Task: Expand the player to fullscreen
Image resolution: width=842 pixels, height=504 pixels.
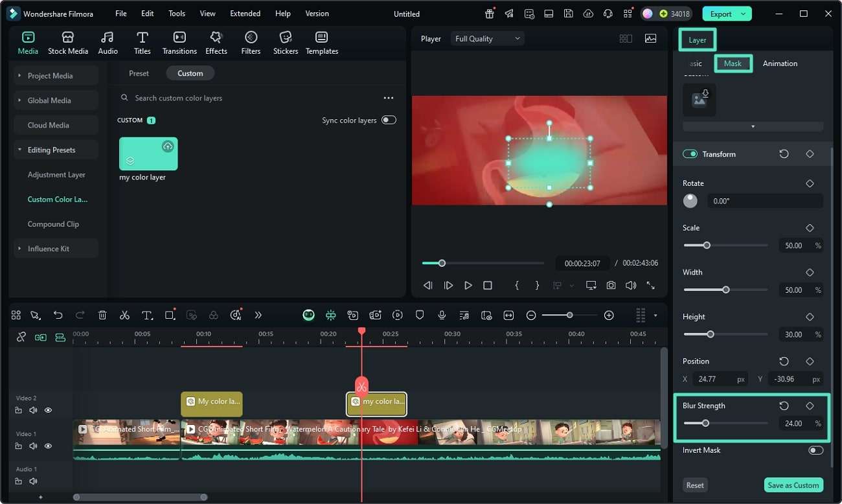Action: coord(650,285)
